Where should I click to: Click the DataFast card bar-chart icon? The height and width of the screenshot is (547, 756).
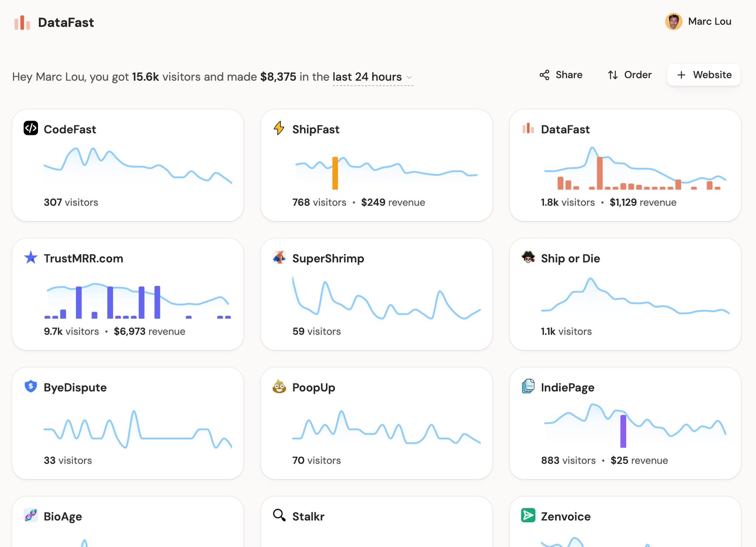click(528, 128)
